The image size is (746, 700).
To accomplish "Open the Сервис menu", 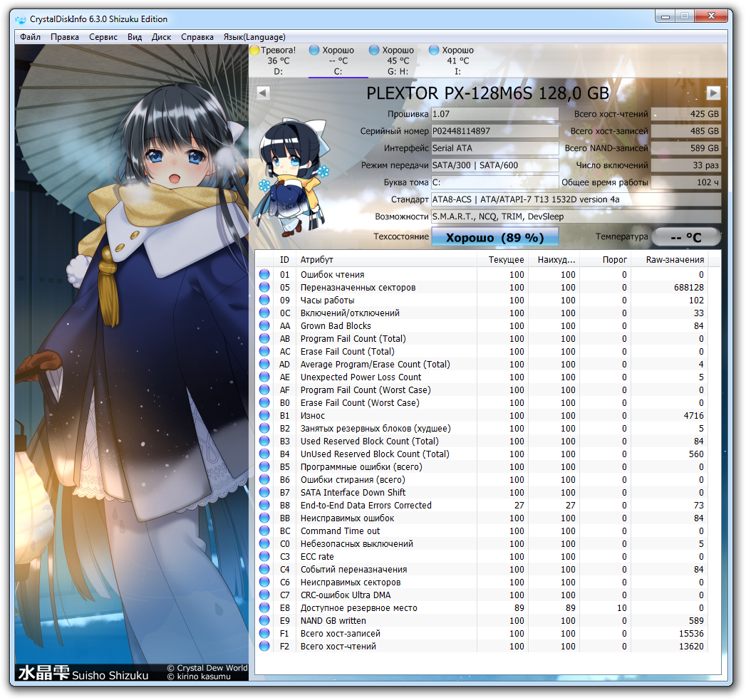I will tap(103, 37).
